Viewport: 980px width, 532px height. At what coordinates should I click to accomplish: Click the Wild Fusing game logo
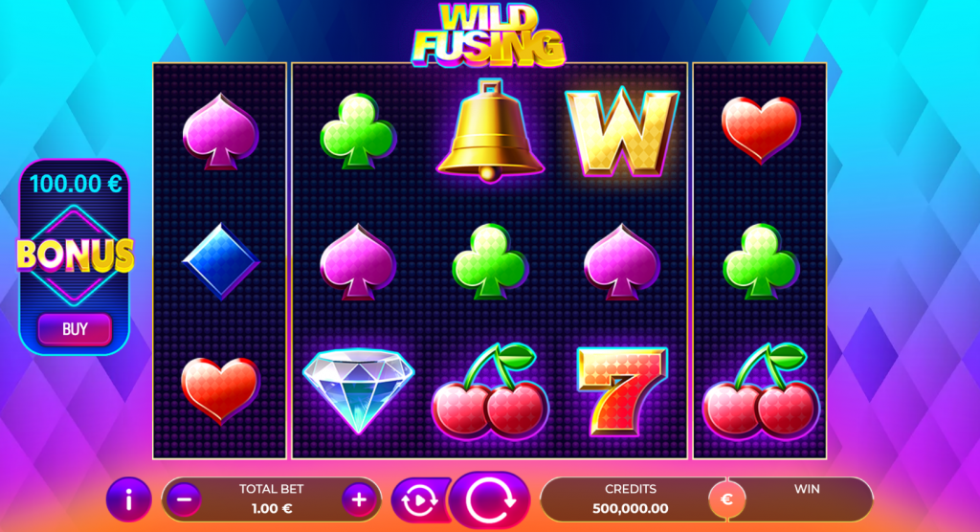[x=489, y=34]
